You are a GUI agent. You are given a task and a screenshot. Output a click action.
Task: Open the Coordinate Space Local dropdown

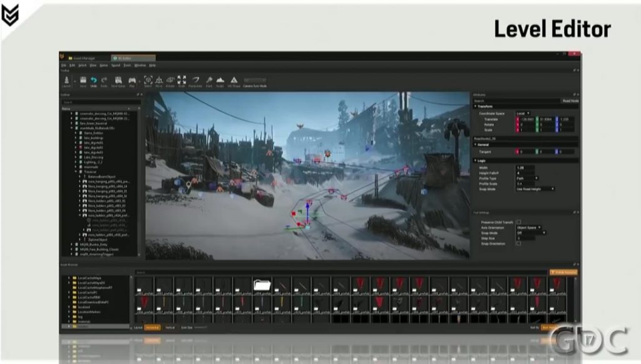523,113
